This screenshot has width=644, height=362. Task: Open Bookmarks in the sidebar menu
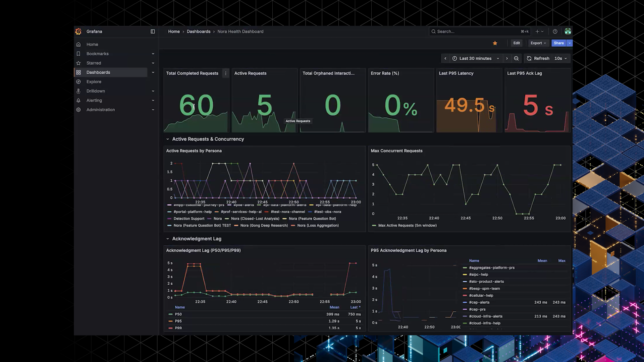[x=97, y=54]
